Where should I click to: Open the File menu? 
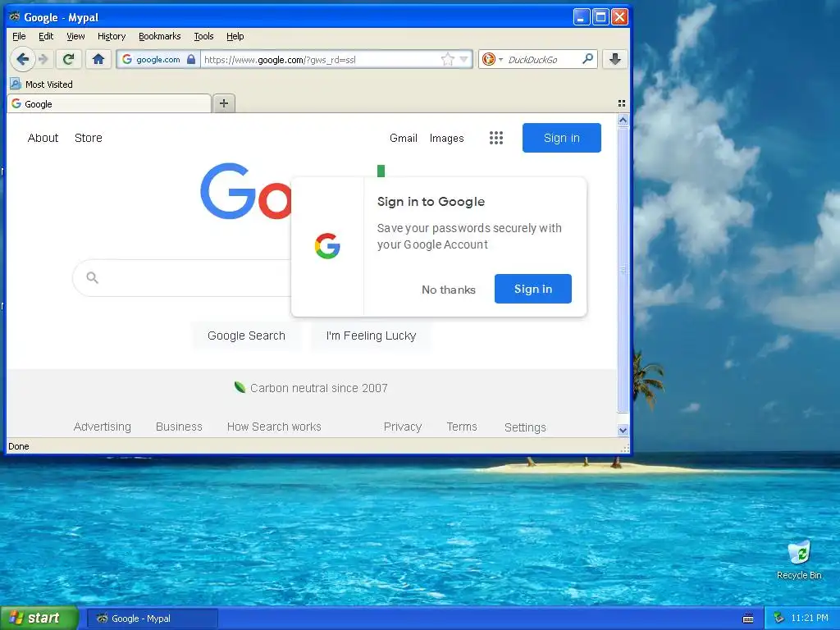[x=19, y=36]
